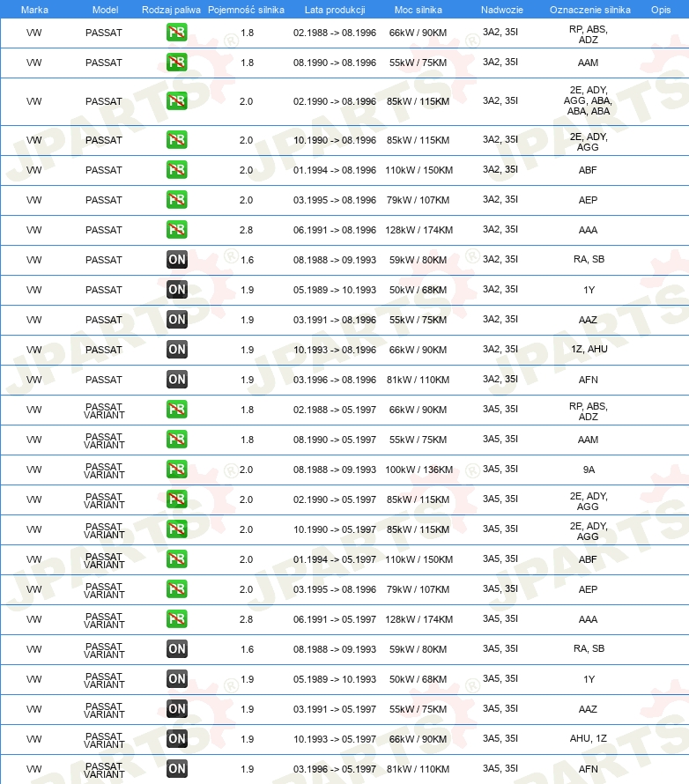Select the '06.1991 -> 08.1996' date cell
This screenshot has width=689, height=784.
[335, 230]
